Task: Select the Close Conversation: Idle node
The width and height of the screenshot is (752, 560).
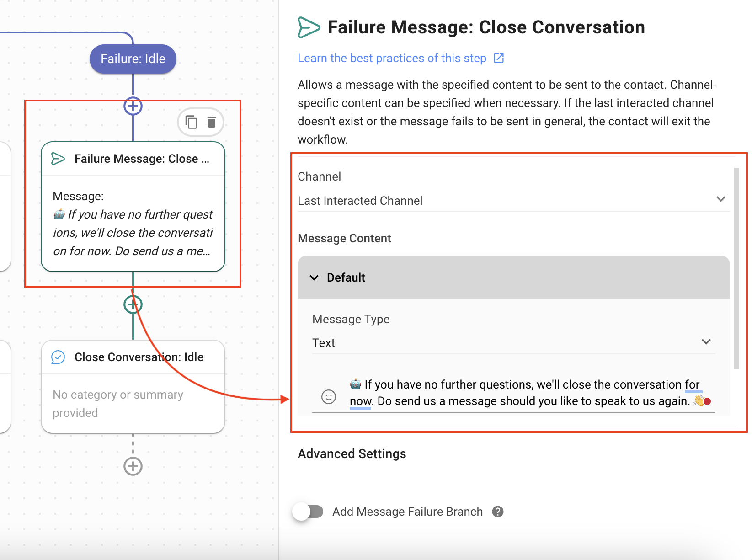Action: coord(133,386)
